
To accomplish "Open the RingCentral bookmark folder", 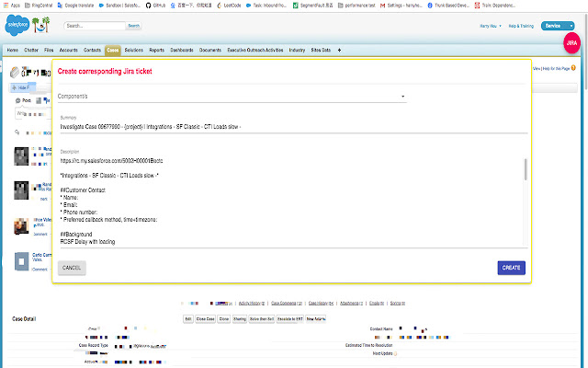I will [x=39, y=6].
